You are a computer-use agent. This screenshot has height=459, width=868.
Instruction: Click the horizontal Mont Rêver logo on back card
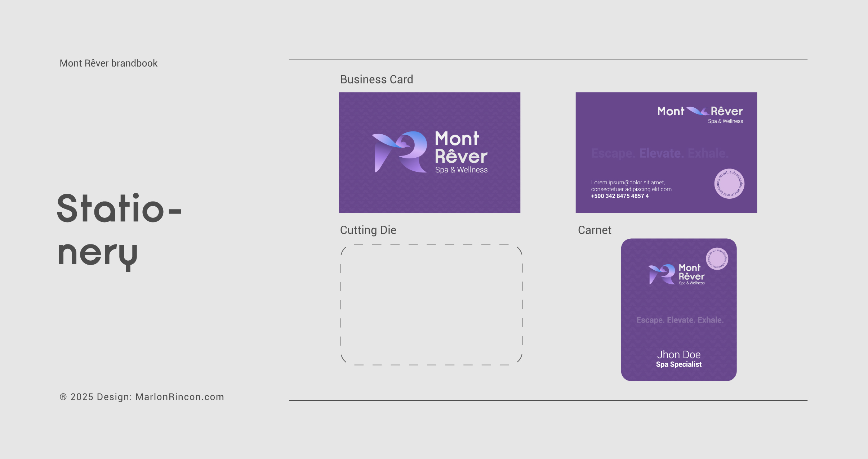pyautogui.click(x=700, y=111)
